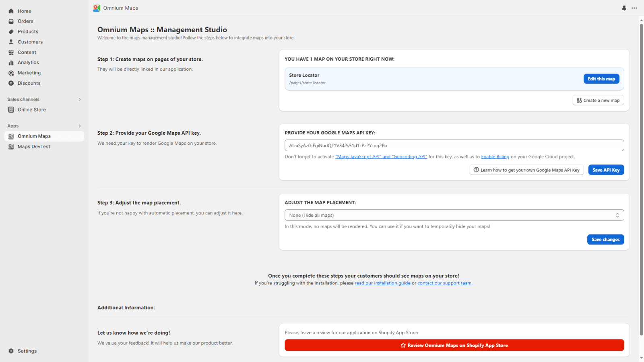Image resolution: width=644 pixels, height=362 pixels.
Task: Click the Products tag icon
Action: click(11, 32)
